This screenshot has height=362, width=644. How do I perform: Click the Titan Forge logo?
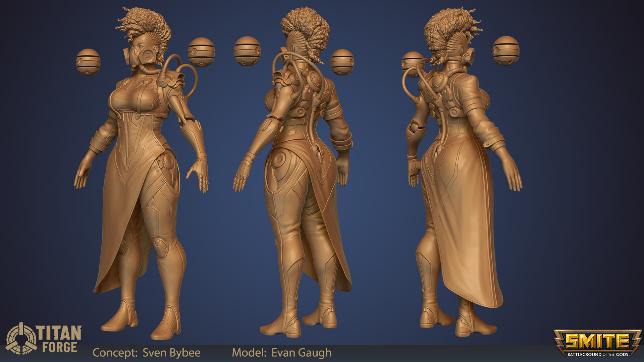point(44,339)
